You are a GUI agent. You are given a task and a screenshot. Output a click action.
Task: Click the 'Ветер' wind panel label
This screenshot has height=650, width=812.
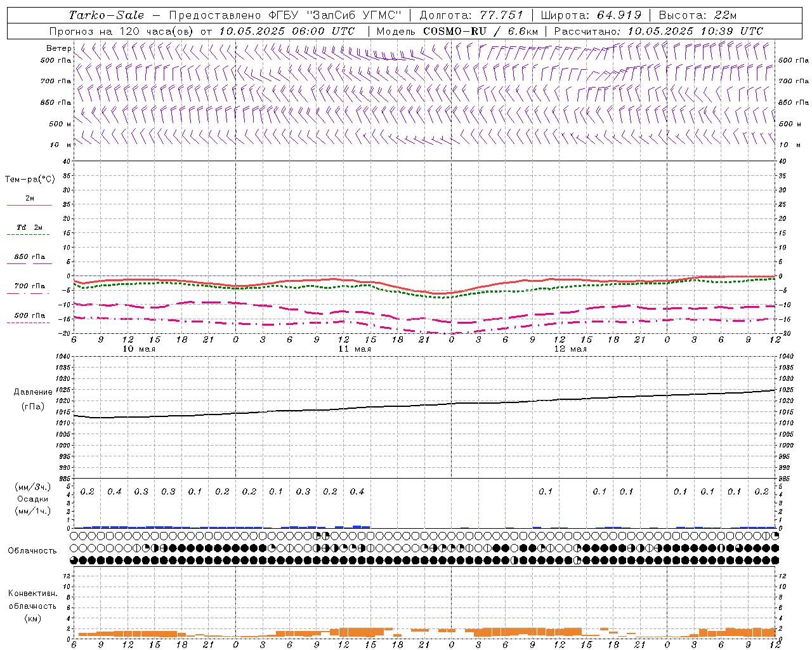(59, 48)
